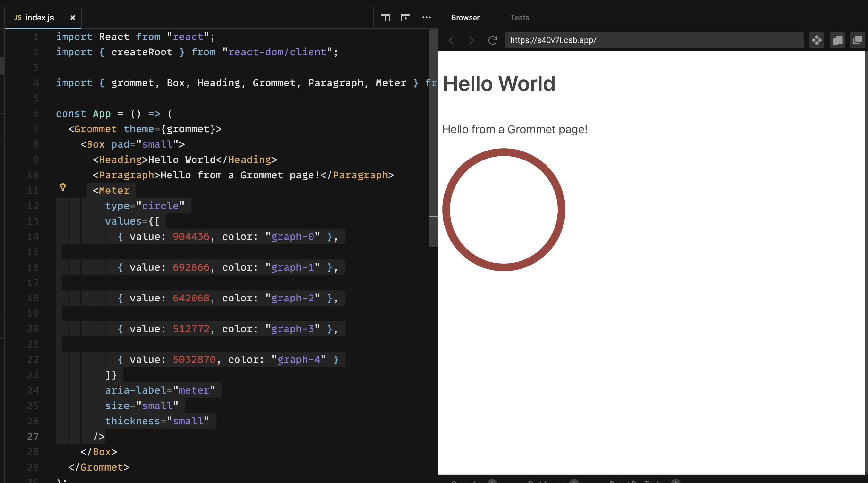Click the browser back arrow
The width and height of the screenshot is (868, 483).
click(x=452, y=40)
